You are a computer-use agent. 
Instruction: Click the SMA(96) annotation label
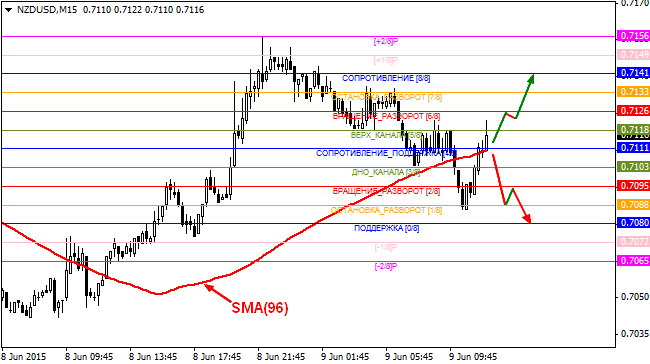[x=260, y=308]
